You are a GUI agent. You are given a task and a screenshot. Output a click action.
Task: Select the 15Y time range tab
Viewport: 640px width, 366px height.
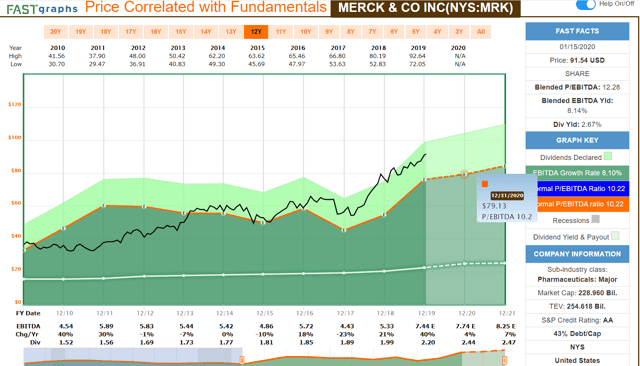(181, 32)
